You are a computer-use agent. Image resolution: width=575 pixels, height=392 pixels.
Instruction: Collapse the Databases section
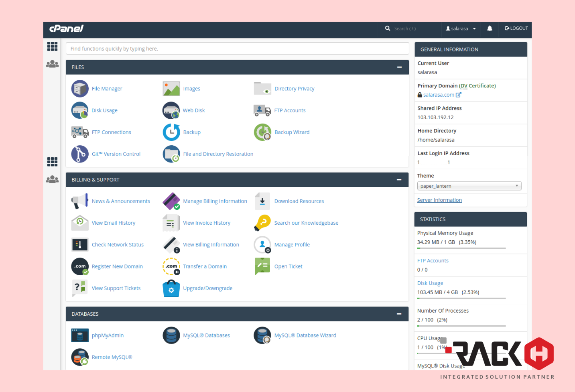coord(399,314)
